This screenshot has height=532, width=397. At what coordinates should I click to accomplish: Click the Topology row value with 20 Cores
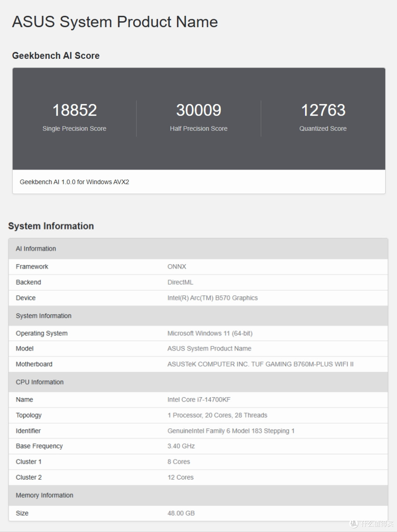tap(217, 415)
